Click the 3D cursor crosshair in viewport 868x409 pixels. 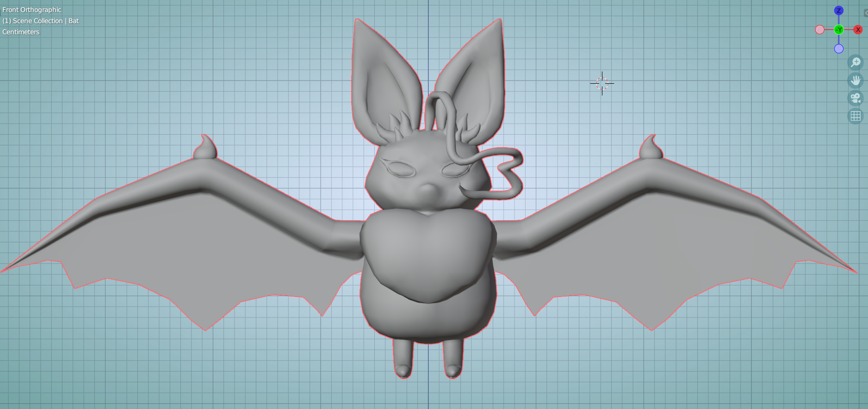[602, 83]
